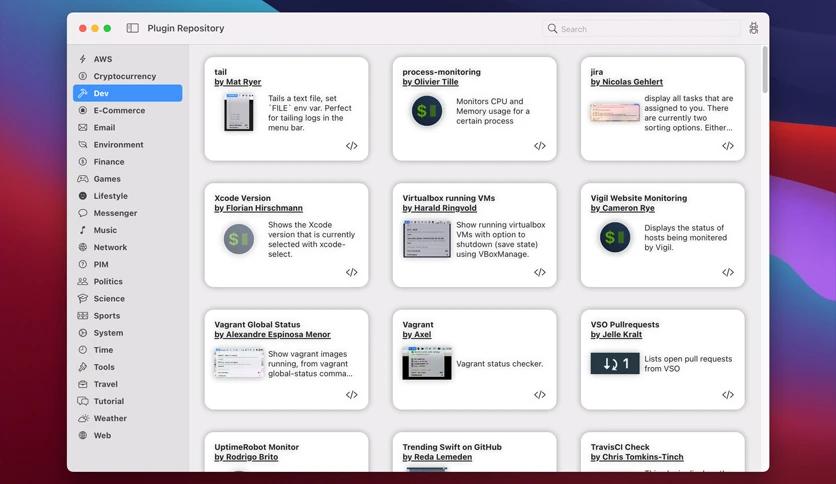The image size is (836, 484).
Task: Click the tail plugin screenshot thumbnail
Action: click(239, 112)
